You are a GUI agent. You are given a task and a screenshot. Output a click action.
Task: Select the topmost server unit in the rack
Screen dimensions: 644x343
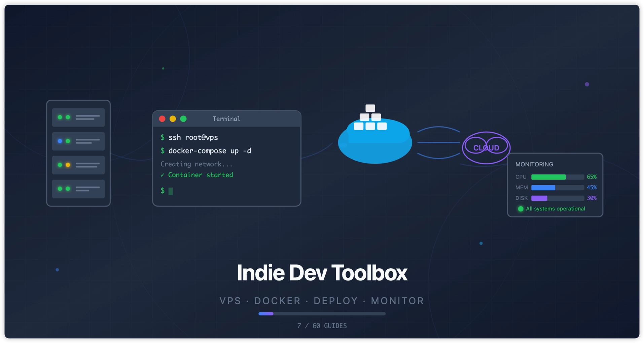78,117
